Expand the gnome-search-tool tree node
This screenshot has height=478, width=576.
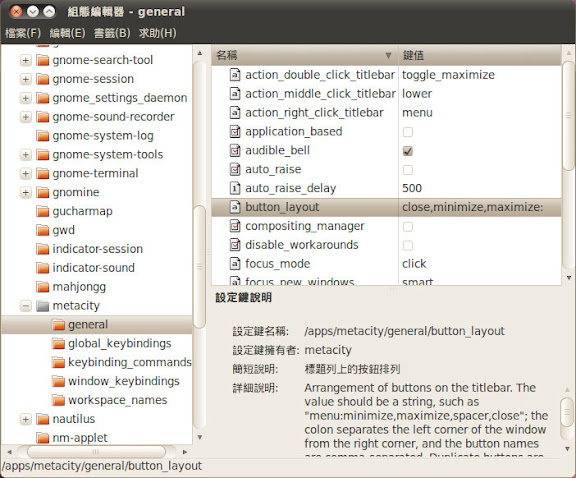[x=26, y=60]
